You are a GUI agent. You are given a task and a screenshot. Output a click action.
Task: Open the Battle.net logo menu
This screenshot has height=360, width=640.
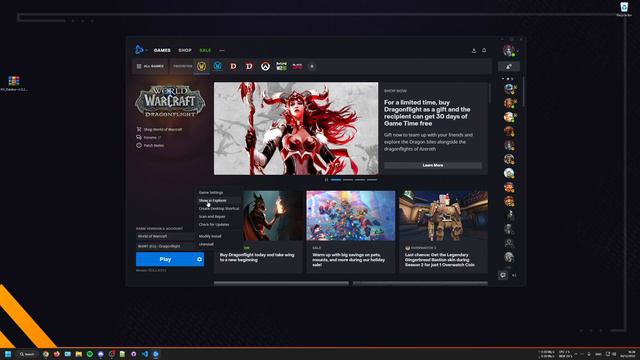click(139, 50)
